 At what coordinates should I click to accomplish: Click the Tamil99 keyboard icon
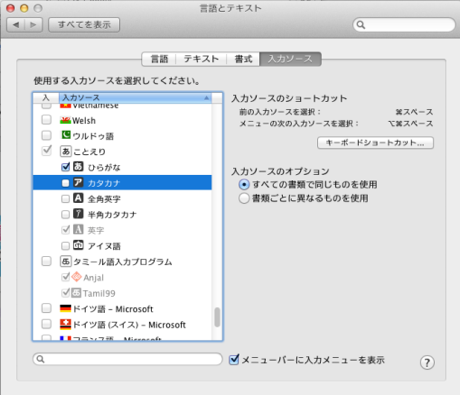pyautogui.click(x=76, y=293)
